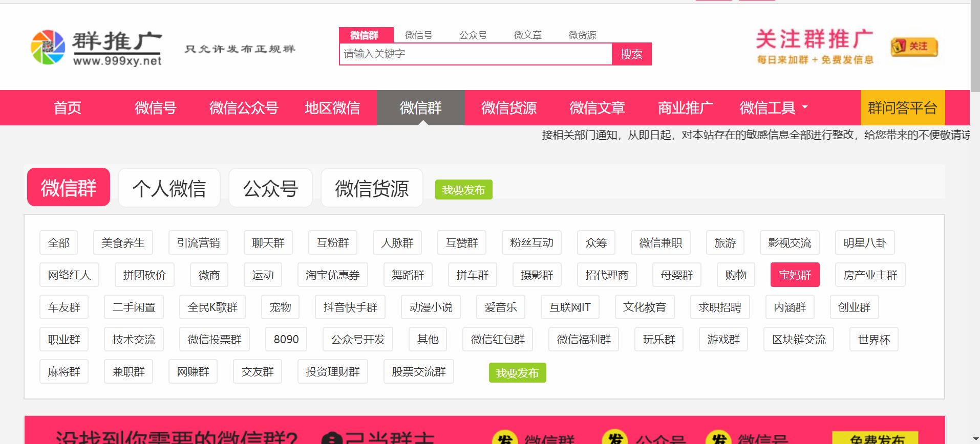The width and height of the screenshot is (980, 444).
Task: Select the 微货源 search tab
Action: [x=582, y=35]
